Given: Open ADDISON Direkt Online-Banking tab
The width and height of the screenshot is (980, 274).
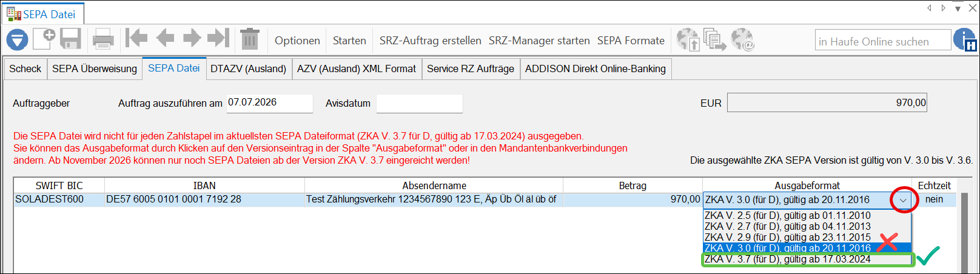Looking at the screenshot, I should (596, 68).
